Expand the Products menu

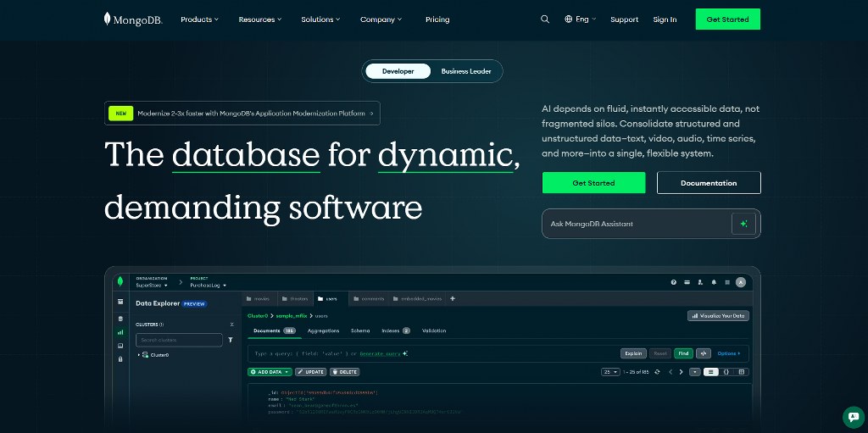click(199, 19)
